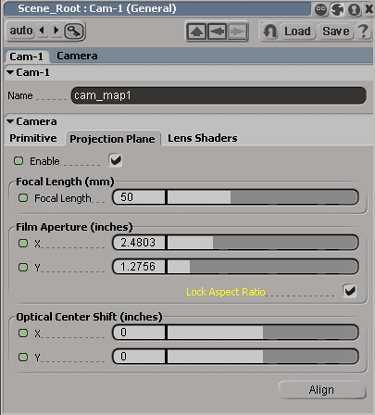Image resolution: width=375 pixels, height=415 pixels.
Task: Uncheck the Lock Aspect Ratio checkbox
Action: tap(350, 291)
